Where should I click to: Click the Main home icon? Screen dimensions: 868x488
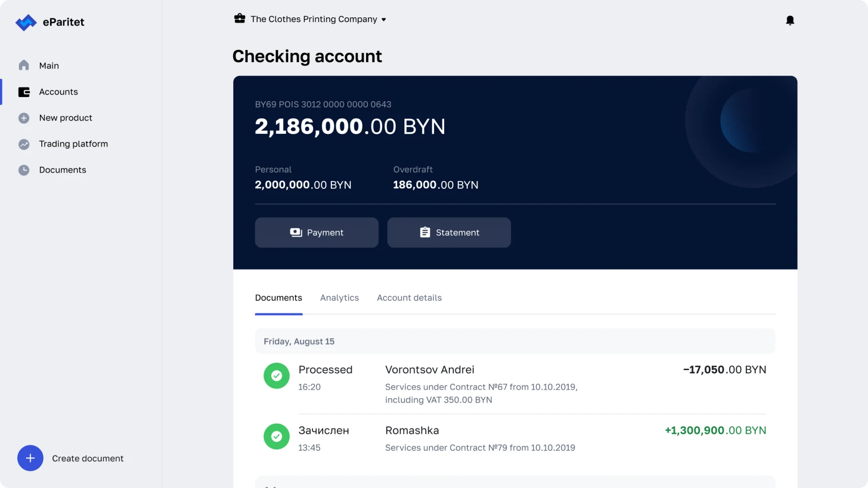coord(24,65)
